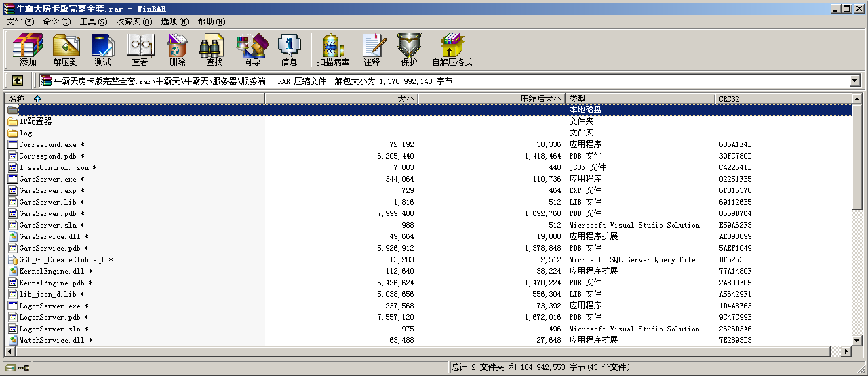Show archive 信息 (Info) icon
Image resolution: width=868 pixels, height=376 pixels.
(289, 49)
